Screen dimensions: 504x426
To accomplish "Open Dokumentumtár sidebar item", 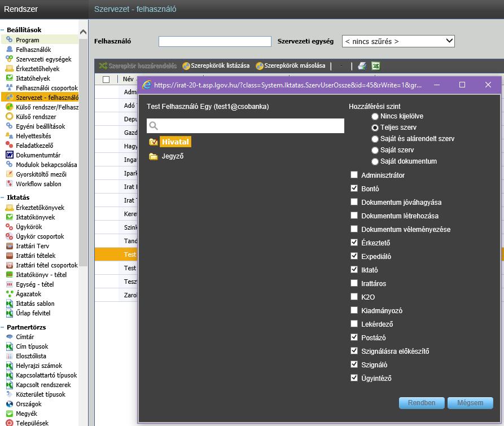I will 38,155.
